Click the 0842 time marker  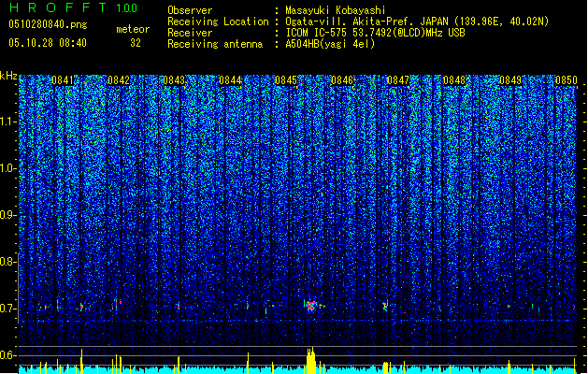click(119, 80)
